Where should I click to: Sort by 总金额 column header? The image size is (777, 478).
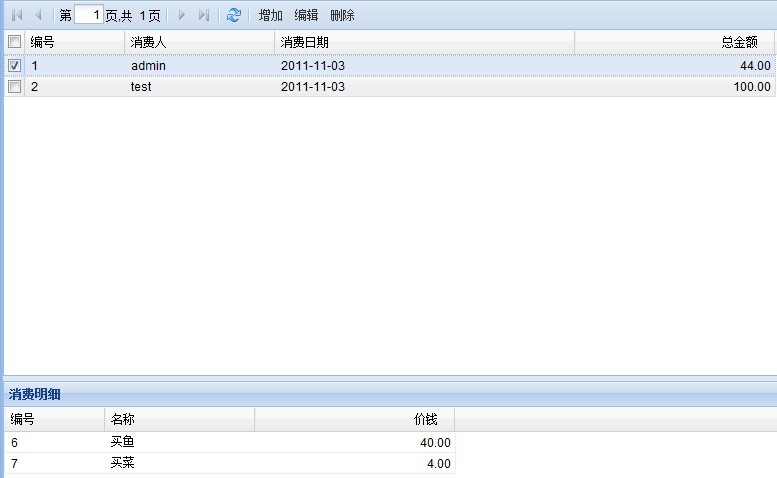(674, 42)
